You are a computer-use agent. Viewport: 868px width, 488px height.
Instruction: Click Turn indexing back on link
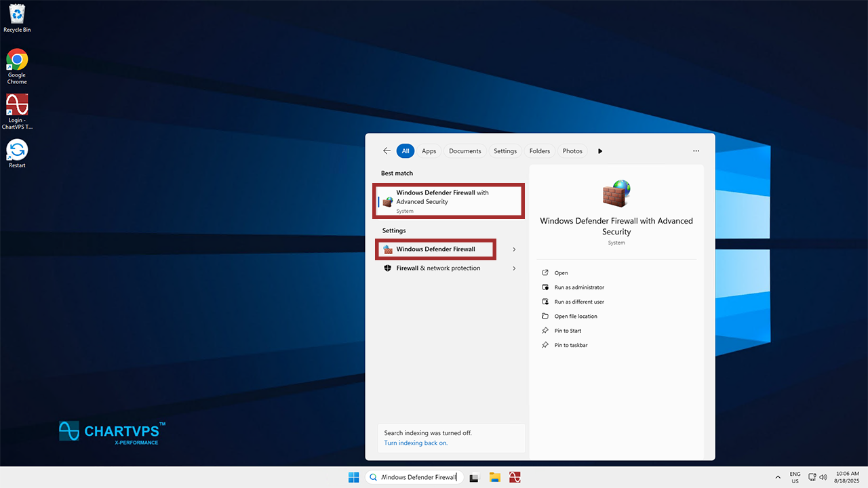(416, 443)
